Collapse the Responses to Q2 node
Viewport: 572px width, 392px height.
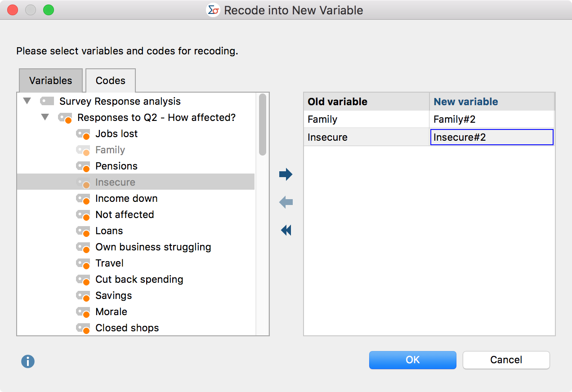click(45, 118)
